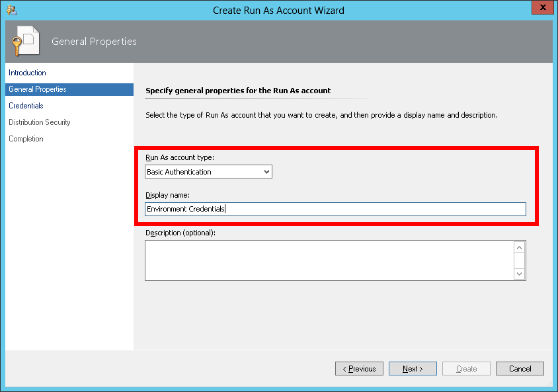
Task: Select the Completion step in the sidebar
Action: pos(26,139)
